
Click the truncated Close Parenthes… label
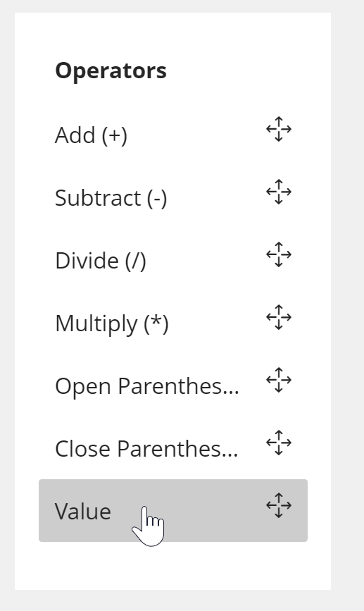[146, 449]
